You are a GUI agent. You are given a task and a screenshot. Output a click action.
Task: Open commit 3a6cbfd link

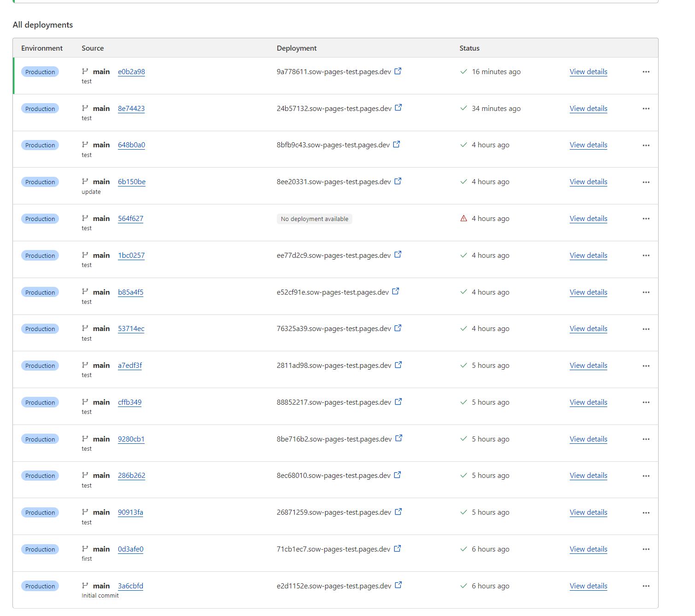(130, 586)
